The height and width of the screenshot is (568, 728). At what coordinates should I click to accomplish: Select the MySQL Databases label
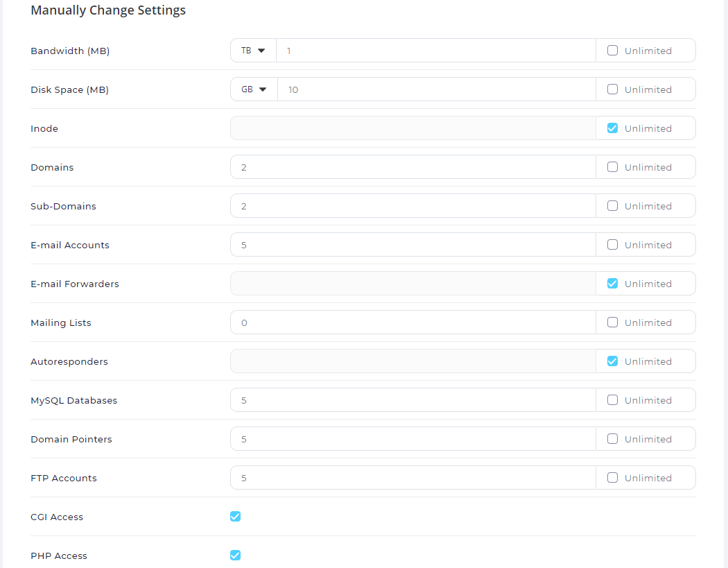[x=73, y=400]
